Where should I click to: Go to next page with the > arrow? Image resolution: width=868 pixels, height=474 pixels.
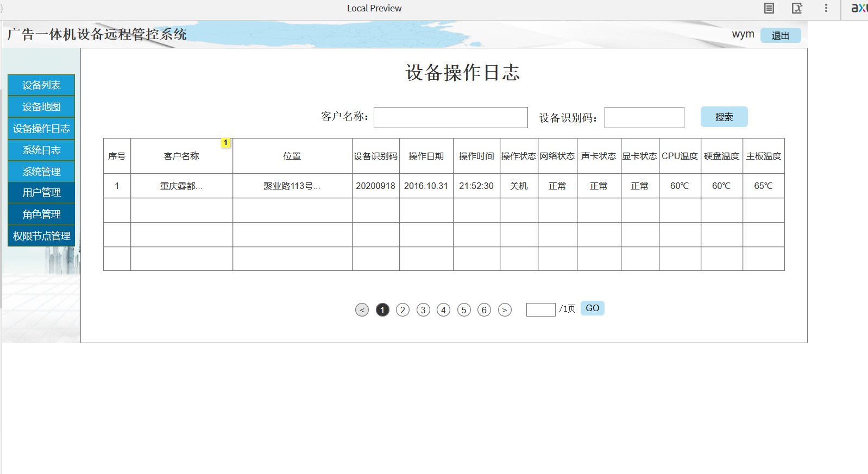505,309
